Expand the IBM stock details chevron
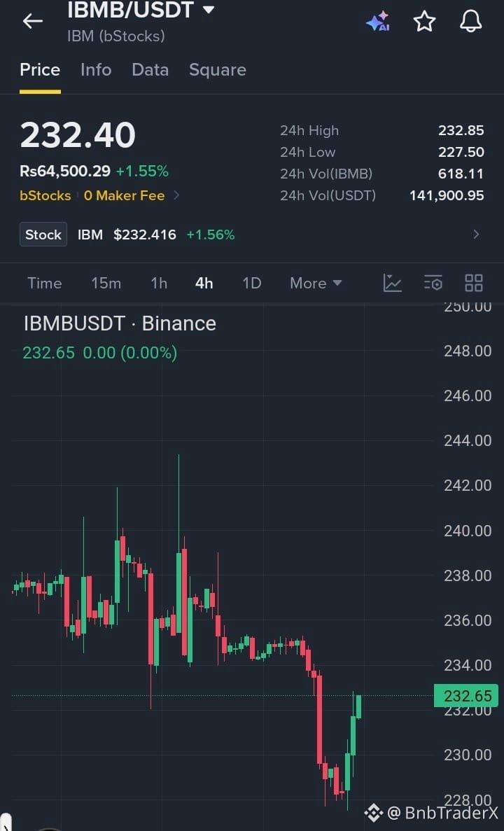This screenshot has height=831, width=504. point(476,235)
